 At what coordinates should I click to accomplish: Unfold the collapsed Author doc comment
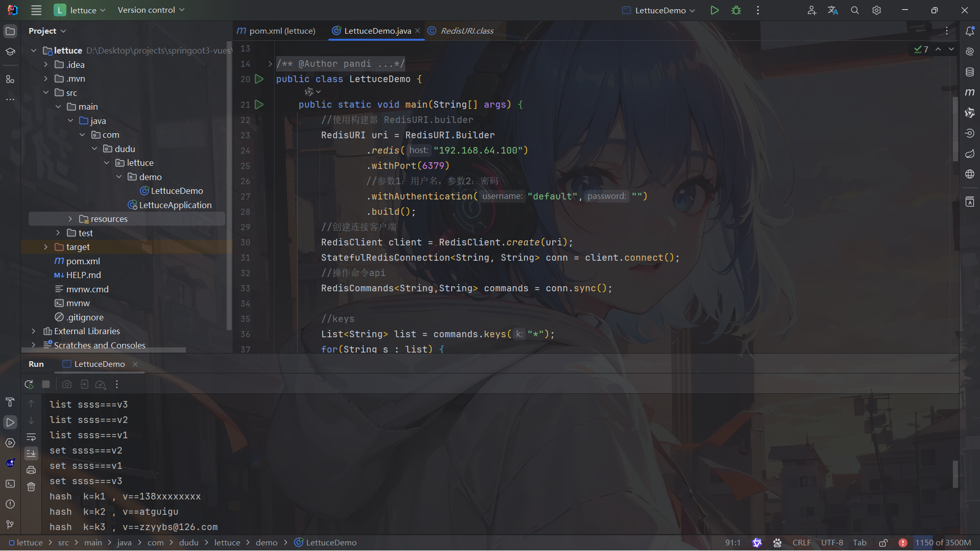[x=270, y=64]
